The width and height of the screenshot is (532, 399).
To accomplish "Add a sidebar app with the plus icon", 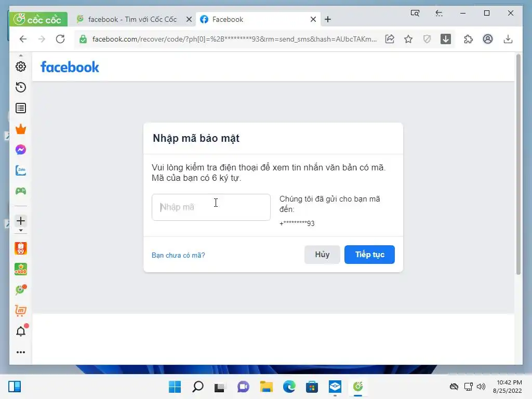I will click(x=21, y=221).
